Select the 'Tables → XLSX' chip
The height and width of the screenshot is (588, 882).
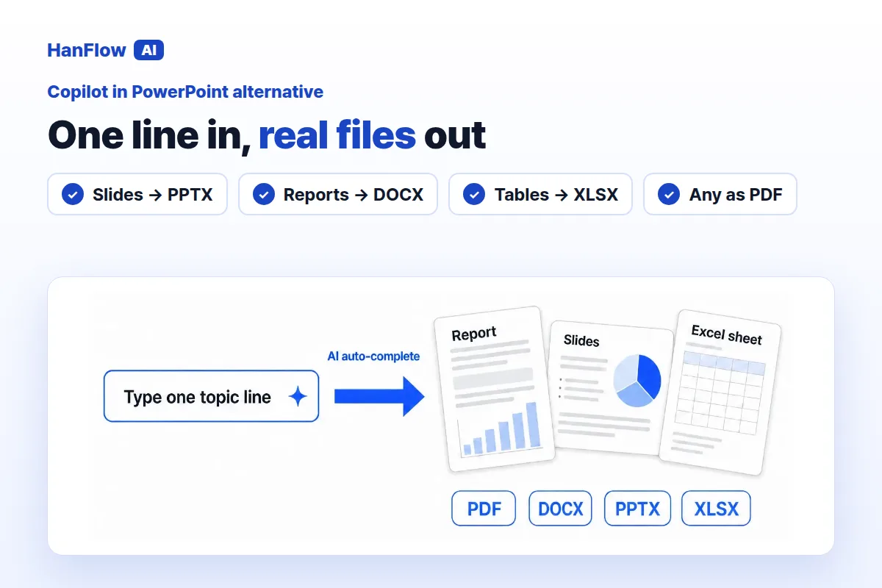pyautogui.click(x=540, y=194)
